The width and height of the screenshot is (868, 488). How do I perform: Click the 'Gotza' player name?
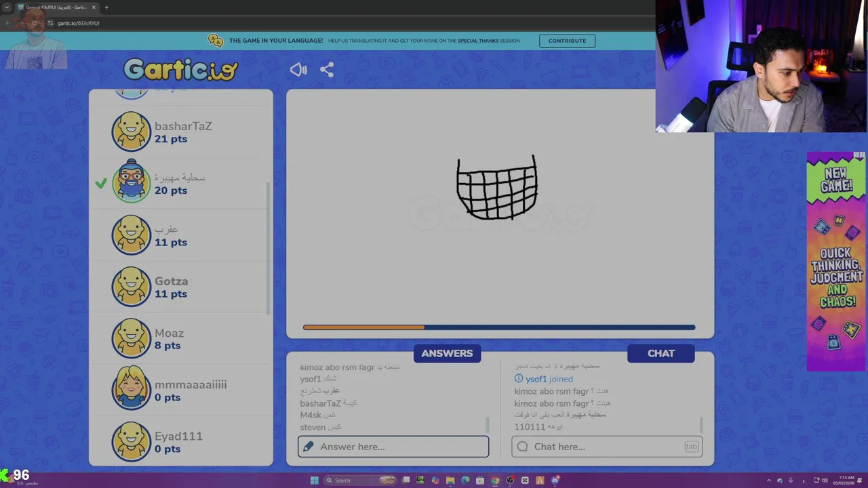click(171, 281)
